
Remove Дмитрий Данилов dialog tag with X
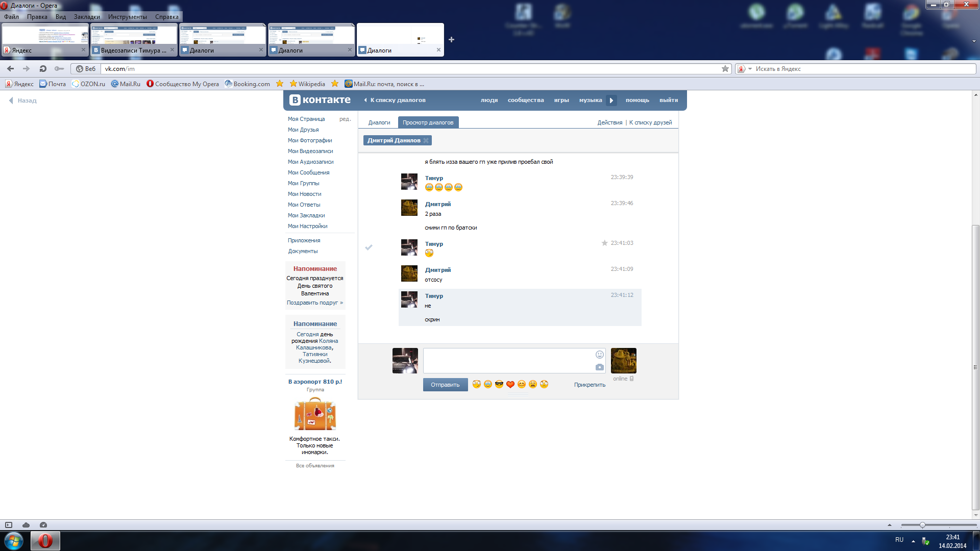426,141
